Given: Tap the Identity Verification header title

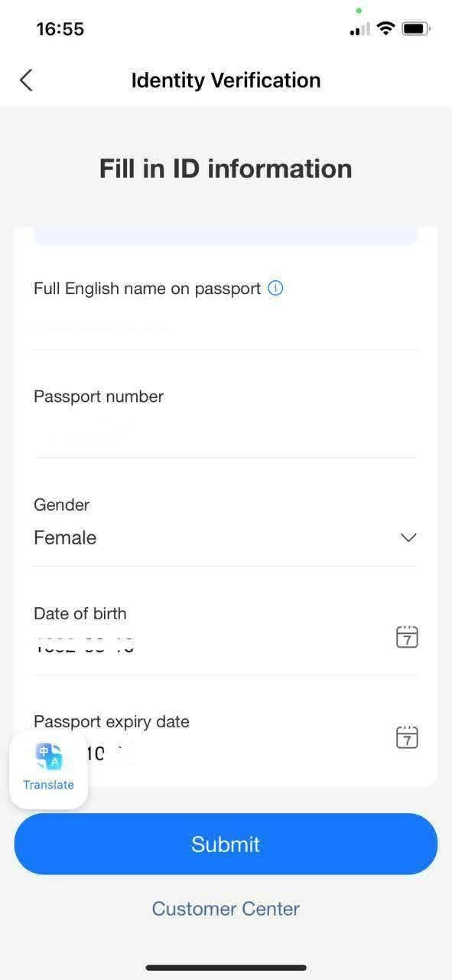Looking at the screenshot, I should (226, 80).
